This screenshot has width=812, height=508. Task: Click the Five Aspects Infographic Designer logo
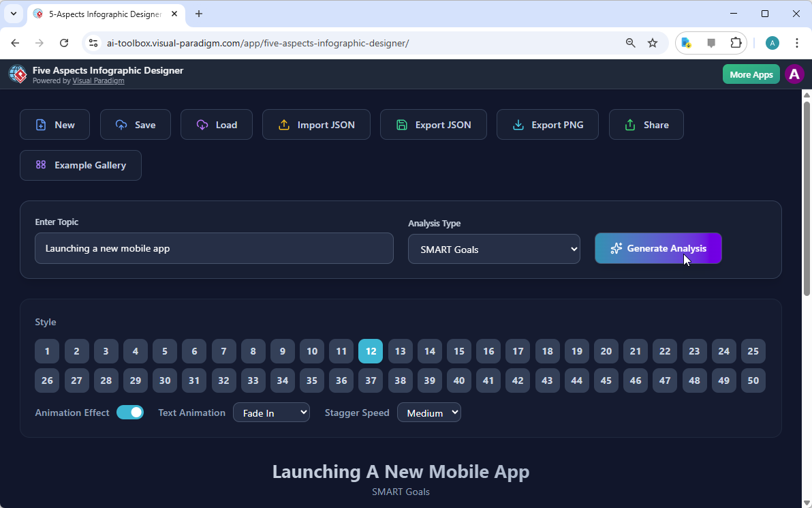coord(17,74)
